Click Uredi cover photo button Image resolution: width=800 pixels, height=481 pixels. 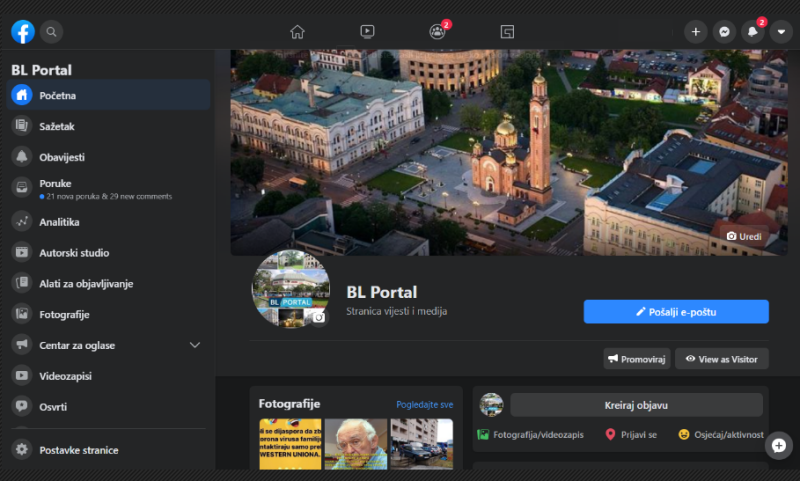pos(744,236)
